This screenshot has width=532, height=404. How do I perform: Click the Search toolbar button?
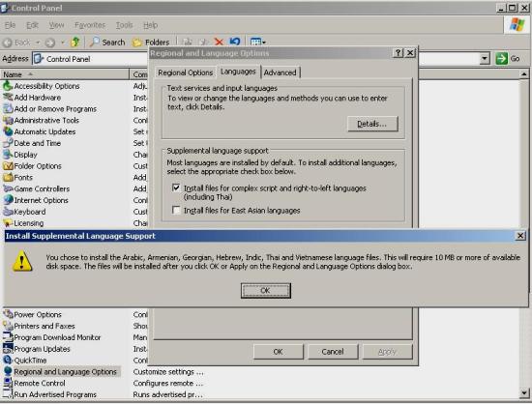click(107, 43)
